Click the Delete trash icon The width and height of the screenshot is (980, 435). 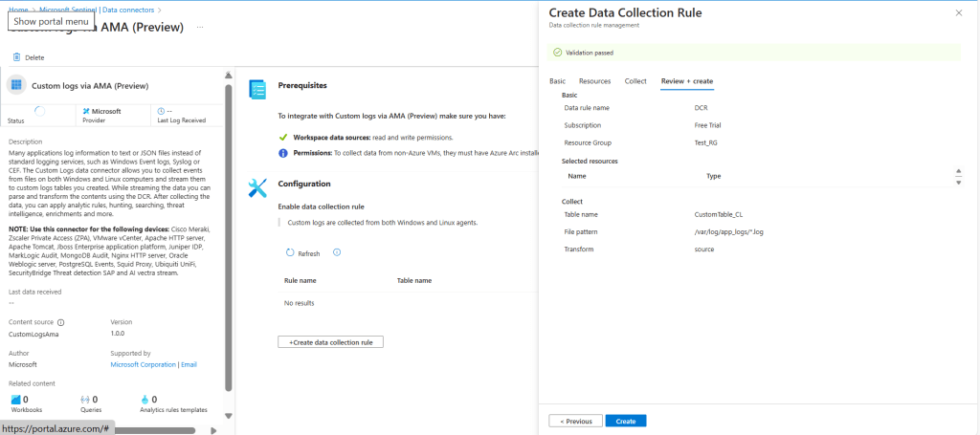pyautogui.click(x=17, y=57)
